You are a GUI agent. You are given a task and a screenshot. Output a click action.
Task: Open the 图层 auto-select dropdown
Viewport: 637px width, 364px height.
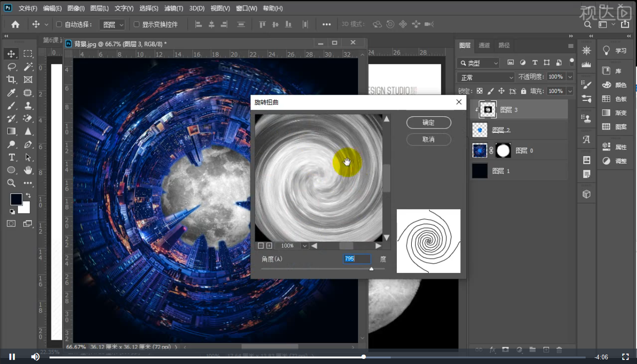click(x=113, y=24)
